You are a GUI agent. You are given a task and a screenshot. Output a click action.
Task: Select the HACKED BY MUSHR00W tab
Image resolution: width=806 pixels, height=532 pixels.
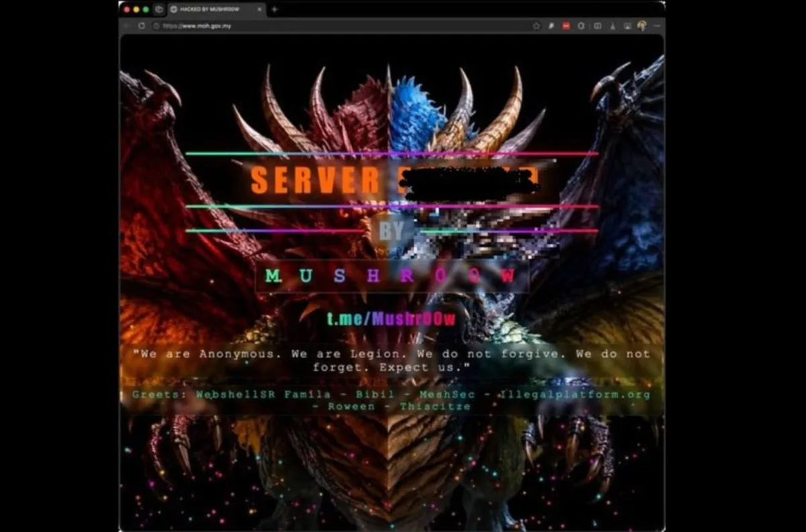click(x=215, y=9)
